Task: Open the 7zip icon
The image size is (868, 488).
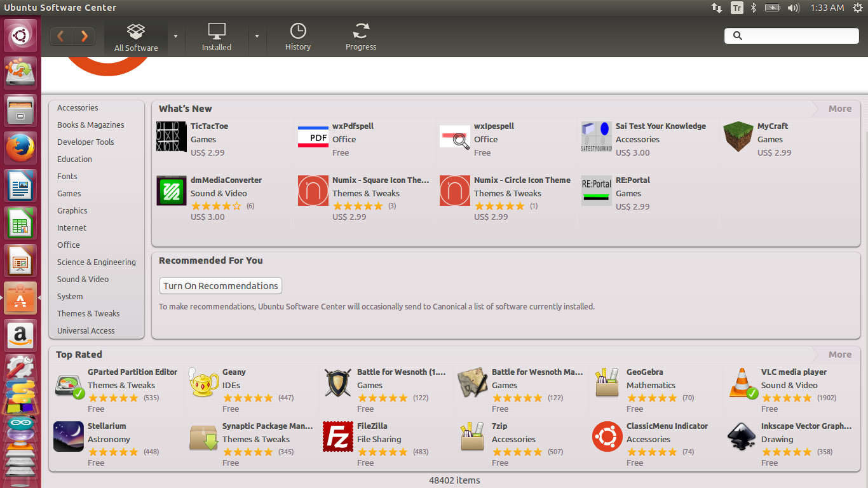Action: coord(473,437)
